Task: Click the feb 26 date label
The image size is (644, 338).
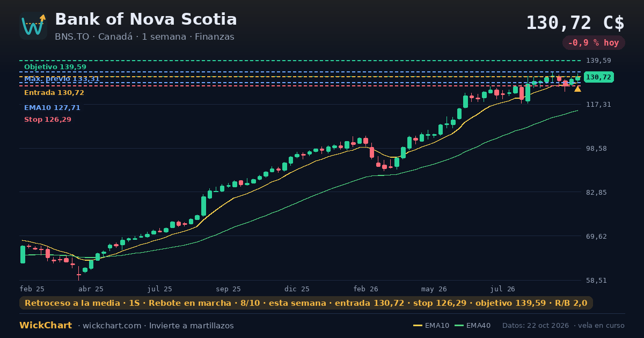Action: coord(366,289)
